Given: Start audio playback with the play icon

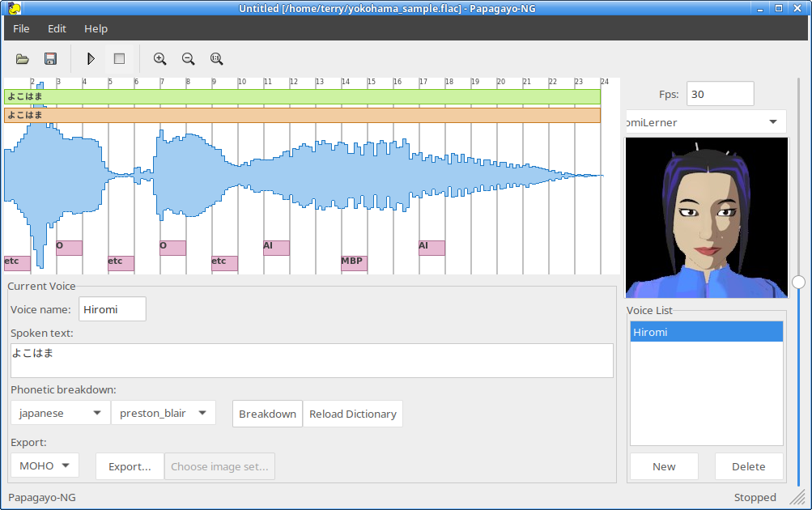Looking at the screenshot, I should (x=91, y=59).
